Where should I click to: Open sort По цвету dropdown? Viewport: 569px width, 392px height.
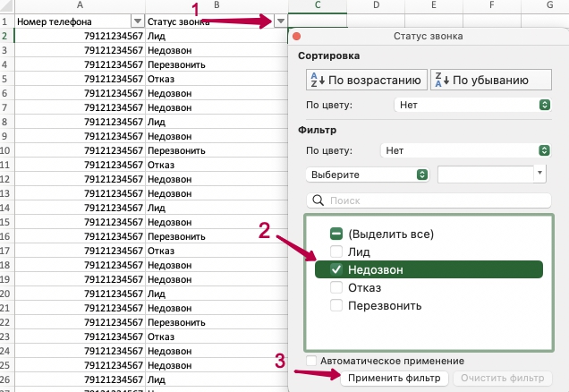473,105
